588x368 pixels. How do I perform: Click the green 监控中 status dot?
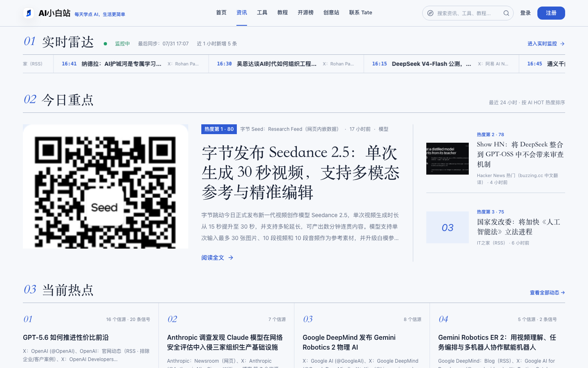[105, 44]
